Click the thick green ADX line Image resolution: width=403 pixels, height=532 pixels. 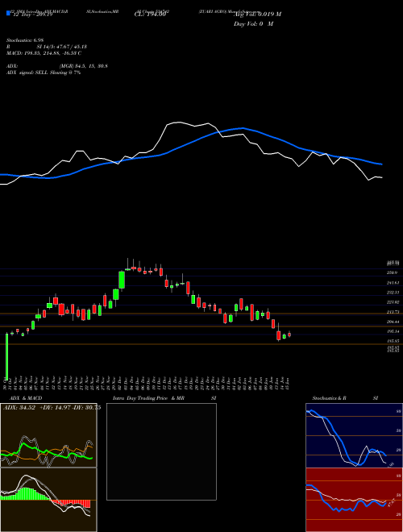[48, 452]
